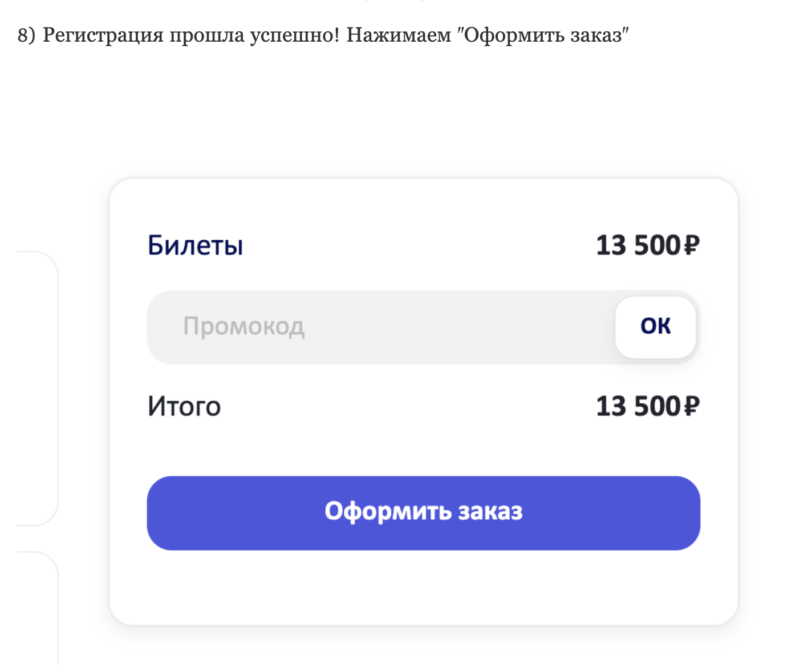Click the step 8 instruction heading
The image size is (812, 671).
pyautogui.click(x=323, y=36)
